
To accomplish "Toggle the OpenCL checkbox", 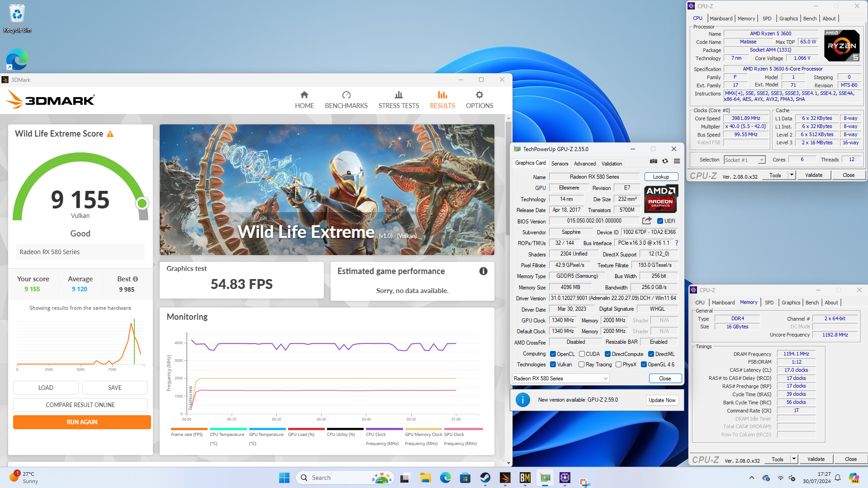I will click(553, 354).
